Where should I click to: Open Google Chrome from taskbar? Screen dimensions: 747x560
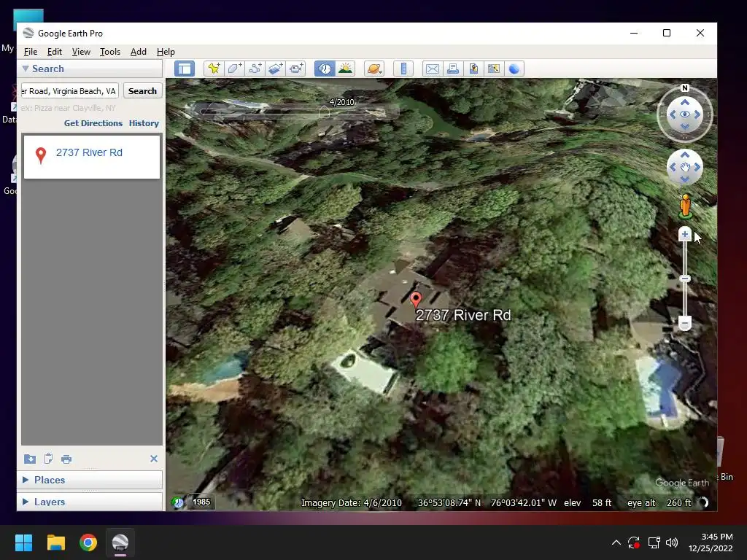[x=88, y=542]
